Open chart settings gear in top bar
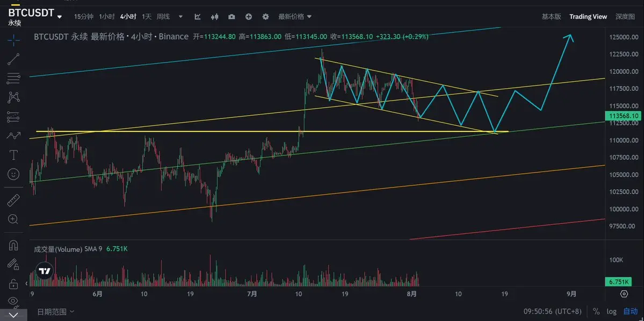 pos(265,17)
